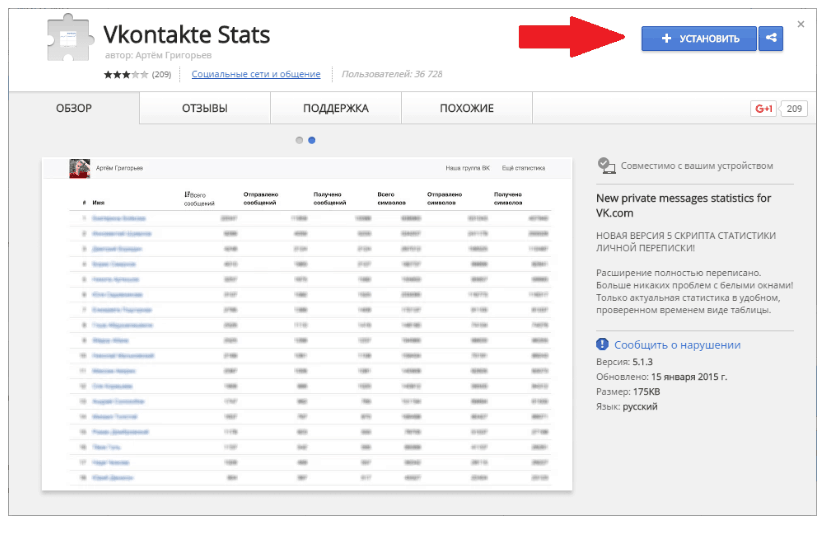Select the second blue carousel dot

312,140
